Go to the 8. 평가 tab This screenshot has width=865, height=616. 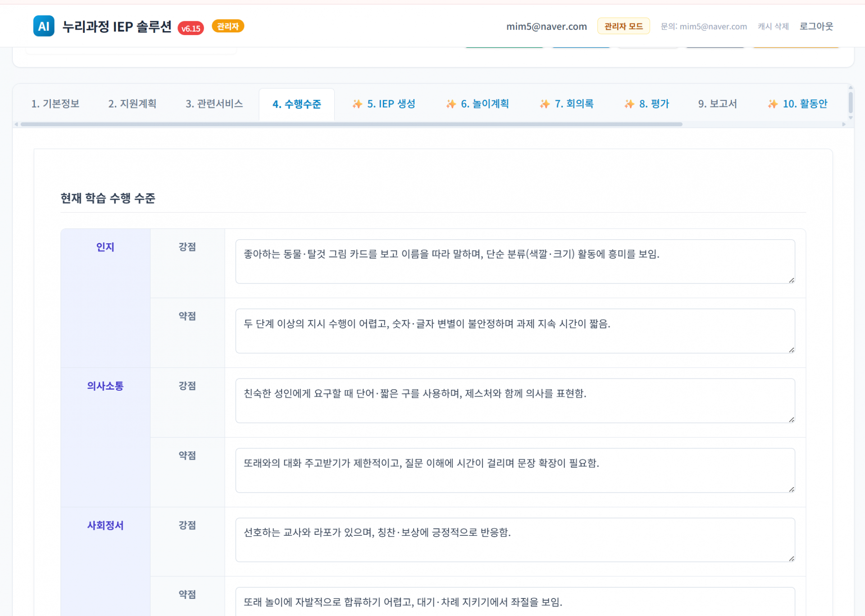coord(647,104)
